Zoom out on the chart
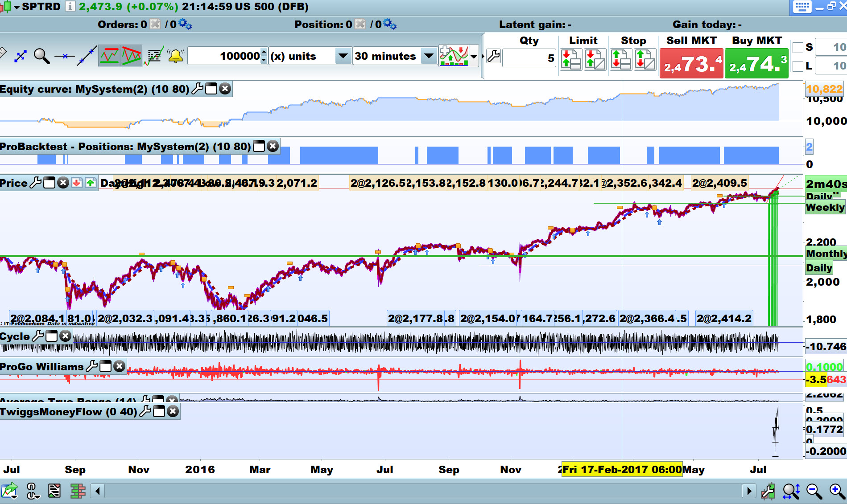The width and height of the screenshot is (847, 504). (x=814, y=491)
